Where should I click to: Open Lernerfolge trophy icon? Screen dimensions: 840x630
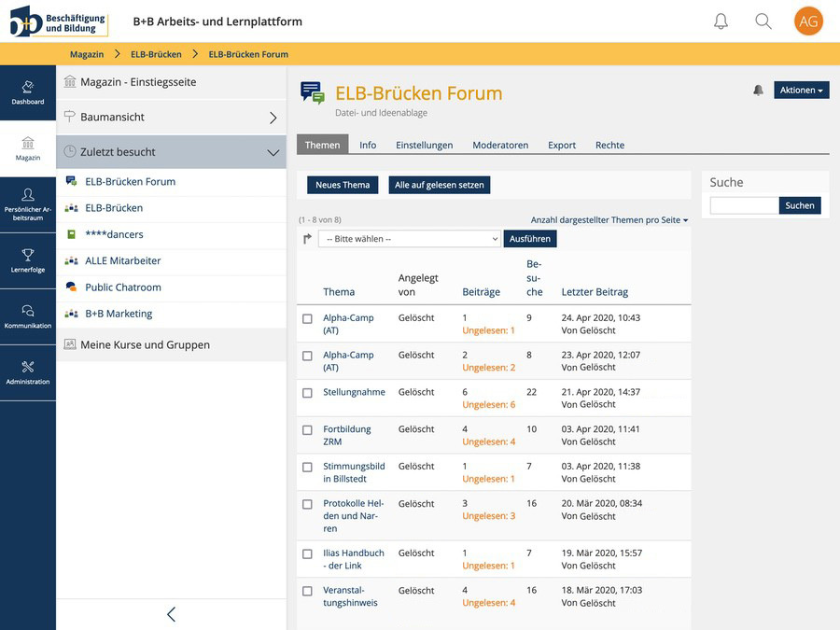(28, 260)
